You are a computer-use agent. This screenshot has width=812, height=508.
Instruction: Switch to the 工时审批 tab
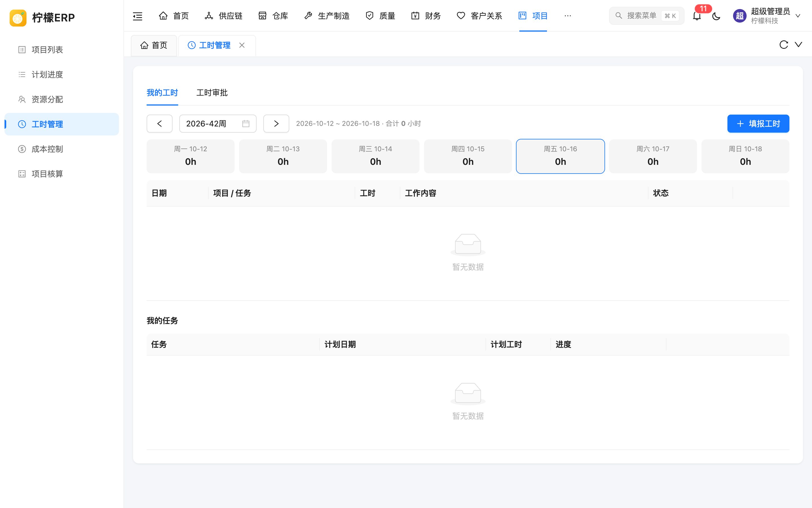click(x=212, y=93)
